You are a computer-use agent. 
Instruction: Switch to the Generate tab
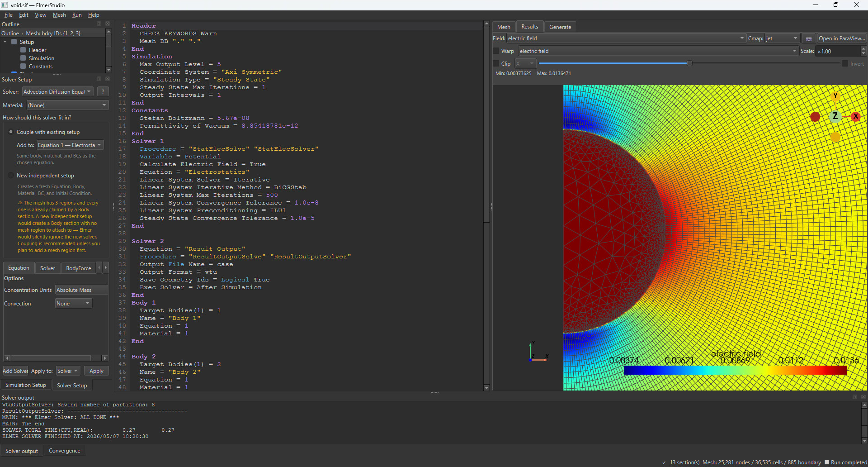click(x=560, y=27)
